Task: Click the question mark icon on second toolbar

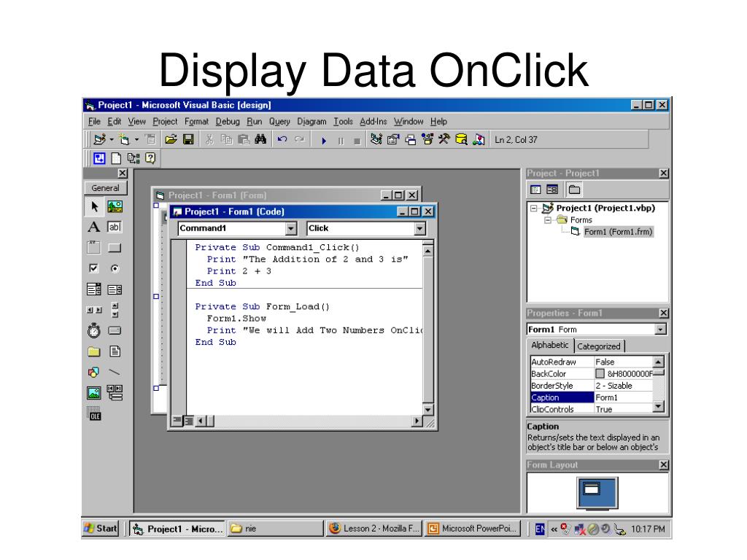Action: (x=150, y=158)
